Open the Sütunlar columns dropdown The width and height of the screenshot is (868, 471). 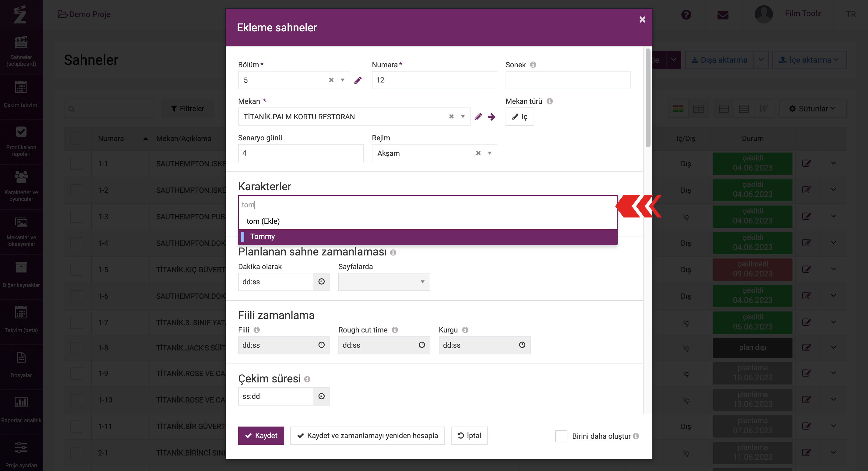812,108
